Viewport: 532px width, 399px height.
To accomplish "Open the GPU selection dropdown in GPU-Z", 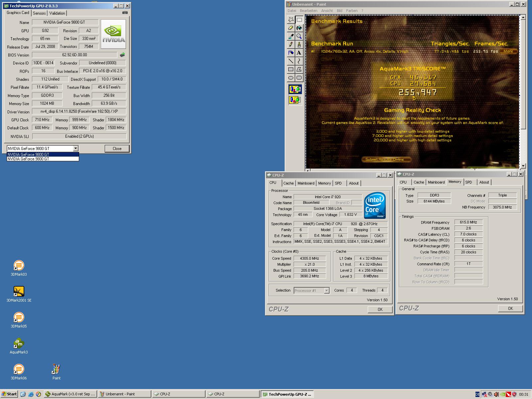I will [x=76, y=148].
